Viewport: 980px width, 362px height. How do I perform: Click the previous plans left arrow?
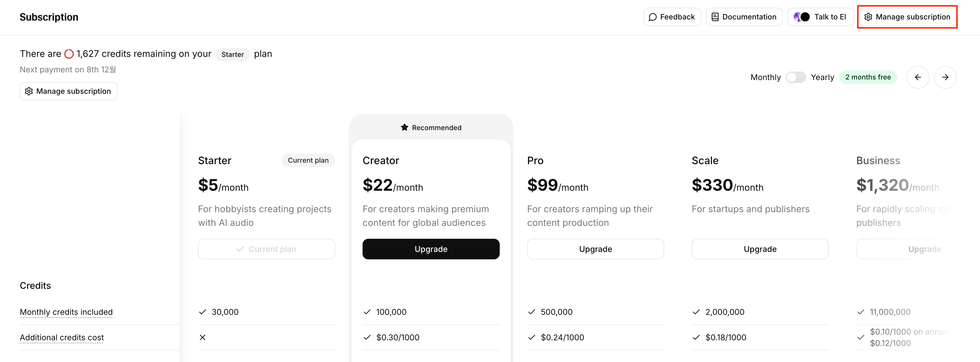click(918, 77)
